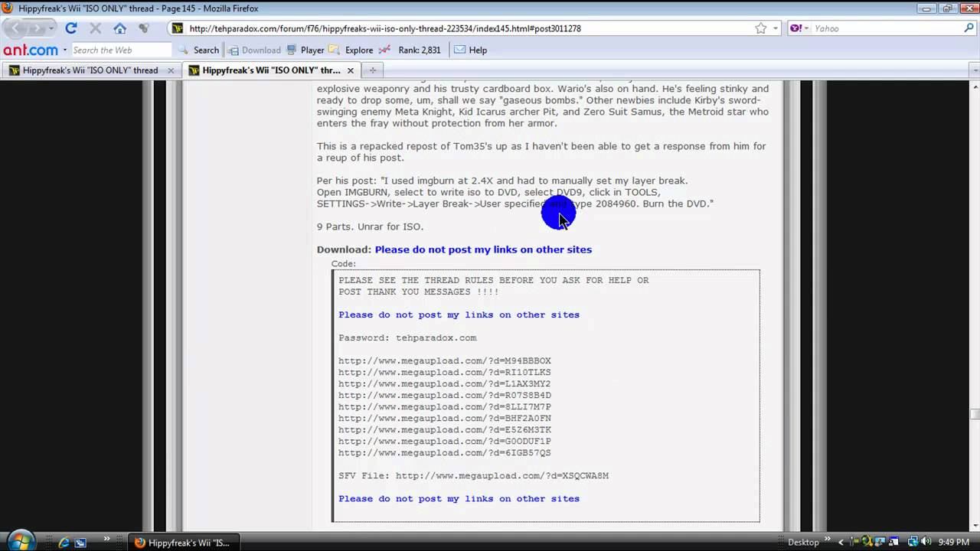The image size is (980, 551).
Task: Choose a search engine from Yahoo dropdown
Action: tap(799, 28)
